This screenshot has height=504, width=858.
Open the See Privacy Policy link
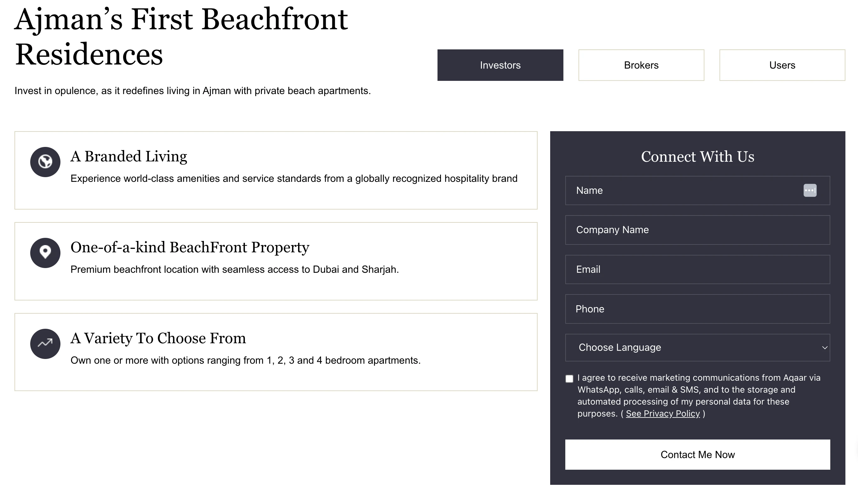pos(663,413)
